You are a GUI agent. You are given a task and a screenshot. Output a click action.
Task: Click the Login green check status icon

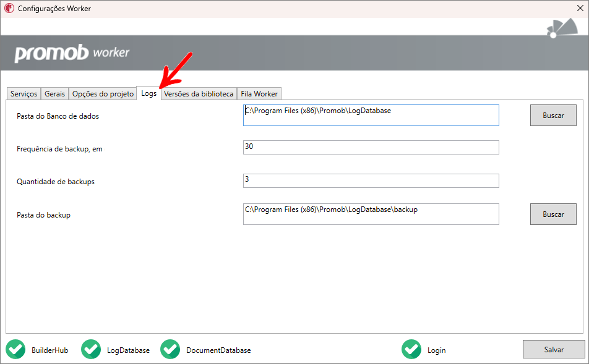coord(411,349)
